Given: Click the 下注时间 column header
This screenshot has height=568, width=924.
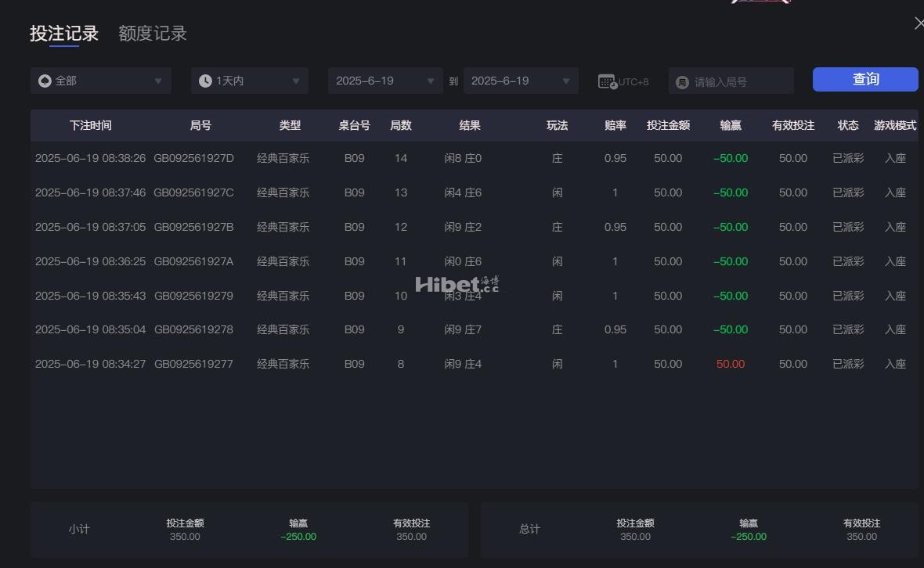Looking at the screenshot, I should coord(90,125).
